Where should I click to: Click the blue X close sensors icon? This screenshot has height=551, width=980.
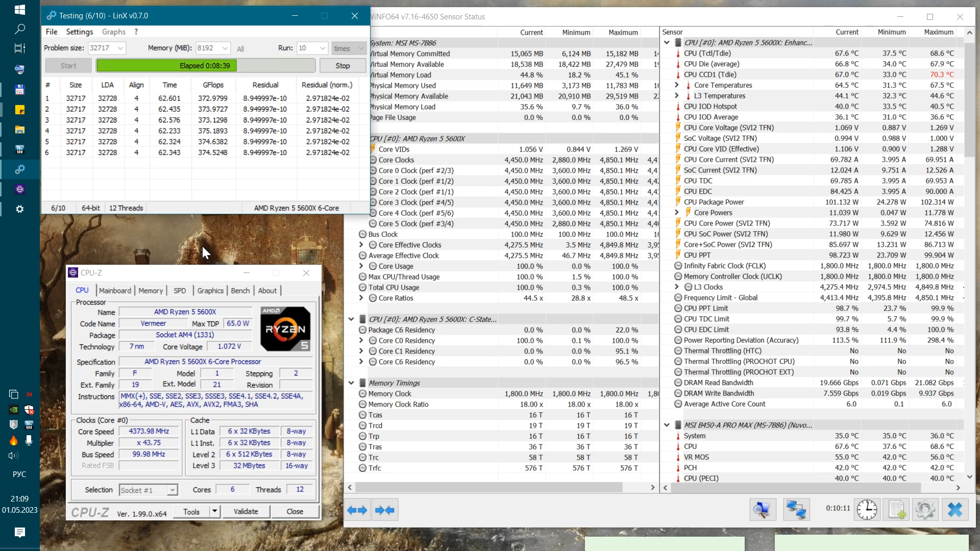954,510
